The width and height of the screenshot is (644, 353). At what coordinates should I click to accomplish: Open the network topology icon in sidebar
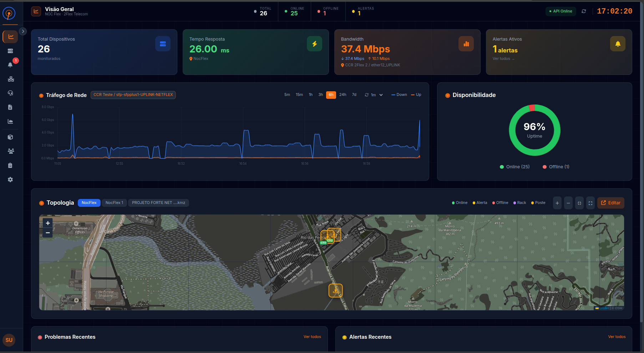click(11, 79)
